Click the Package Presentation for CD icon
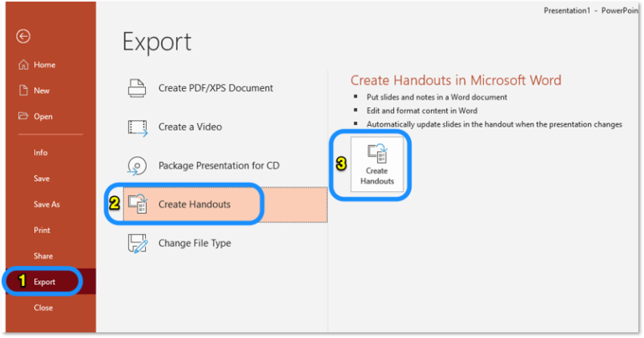The height and width of the screenshot is (338, 644). [x=138, y=165]
